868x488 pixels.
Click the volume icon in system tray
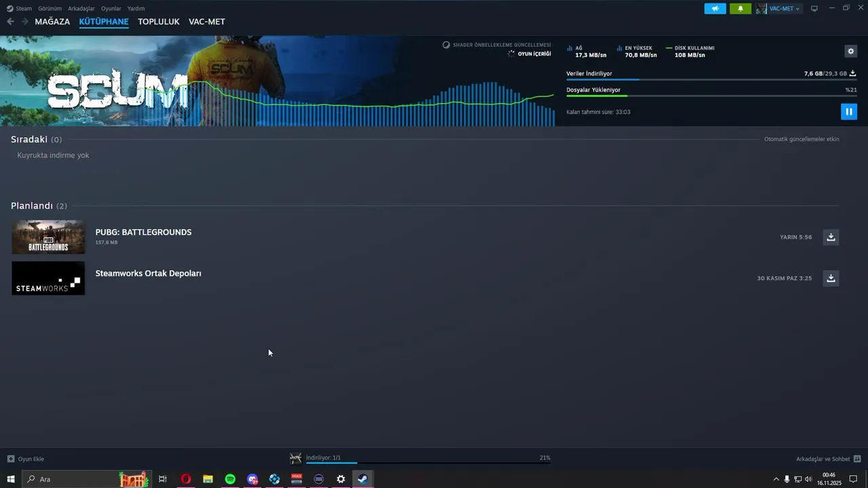[808, 479]
